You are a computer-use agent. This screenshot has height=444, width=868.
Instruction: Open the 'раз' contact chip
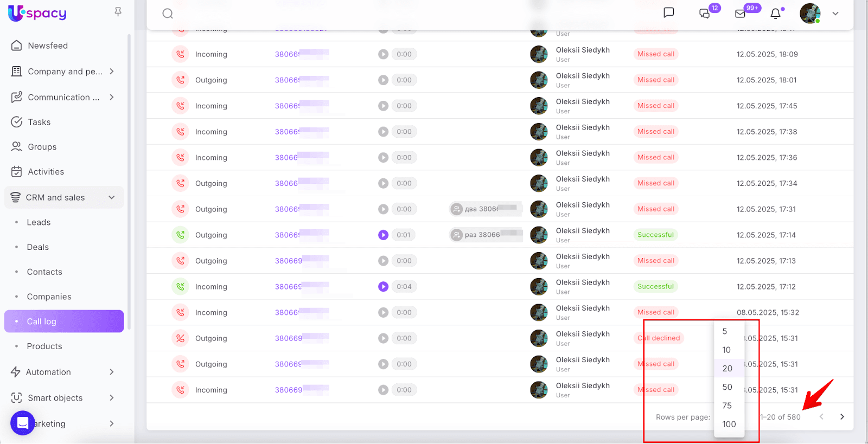pyautogui.click(x=486, y=235)
